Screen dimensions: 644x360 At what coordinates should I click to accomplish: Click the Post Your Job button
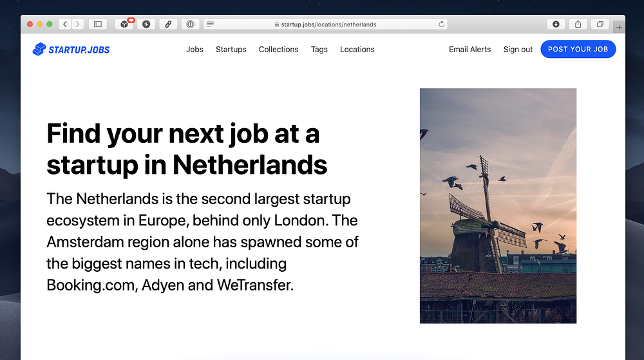pos(578,49)
